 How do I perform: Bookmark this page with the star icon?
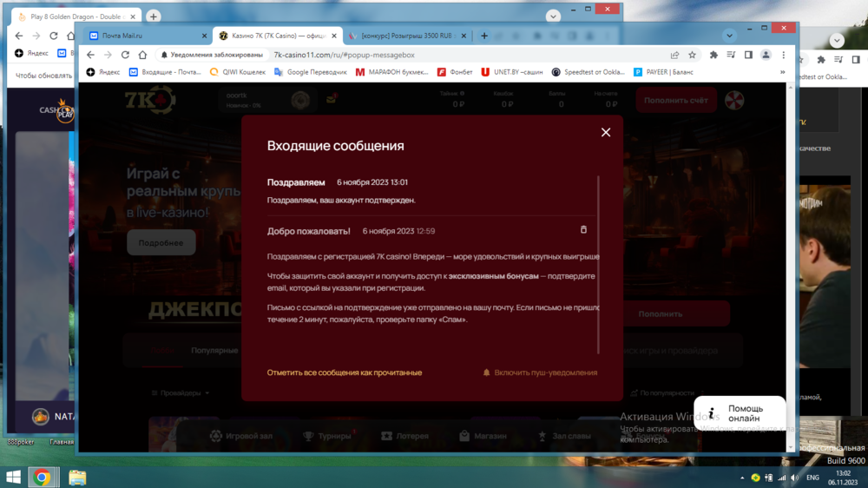coord(692,55)
